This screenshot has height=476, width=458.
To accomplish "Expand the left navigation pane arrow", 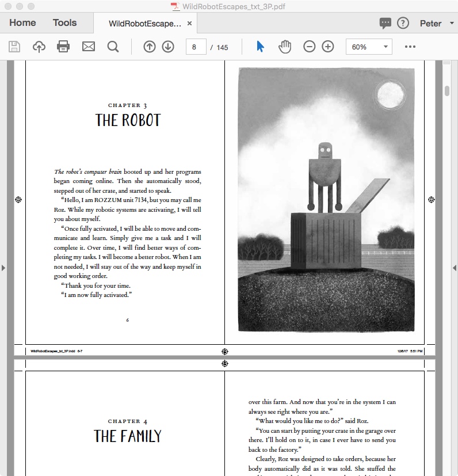I will pyautogui.click(x=4, y=268).
